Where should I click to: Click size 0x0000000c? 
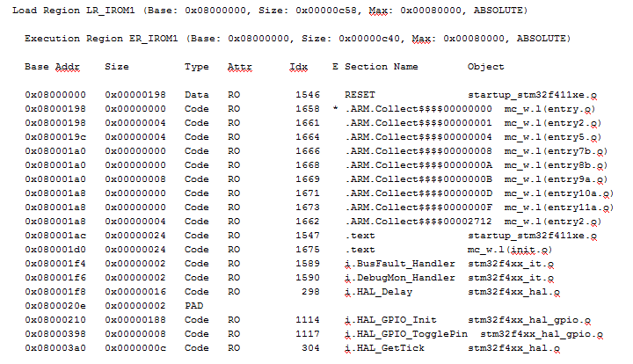coord(135,348)
